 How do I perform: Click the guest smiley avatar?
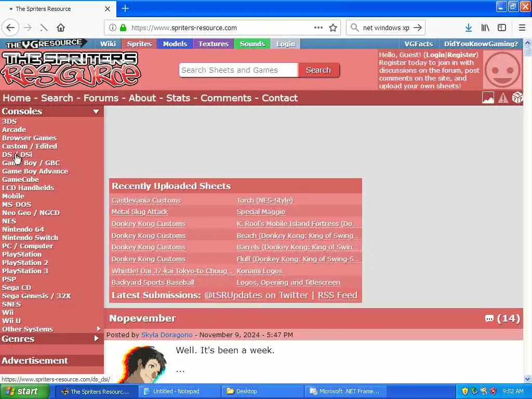pyautogui.click(x=502, y=70)
